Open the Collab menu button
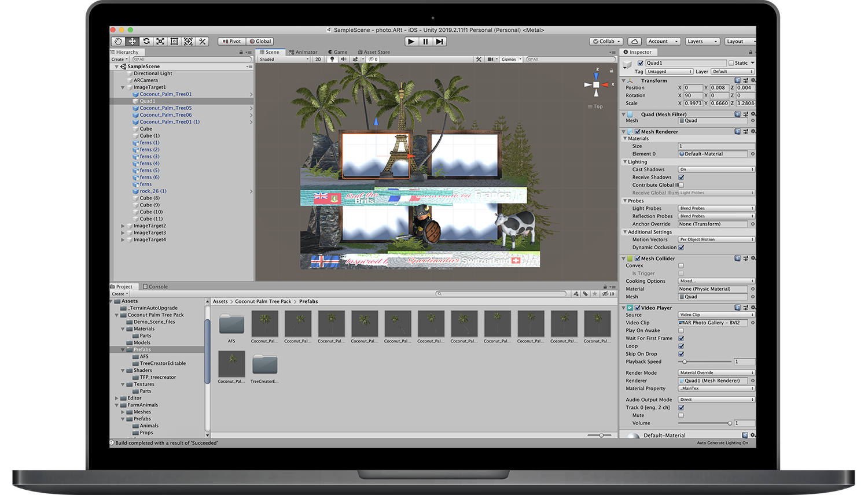 pyautogui.click(x=606, y=42)
